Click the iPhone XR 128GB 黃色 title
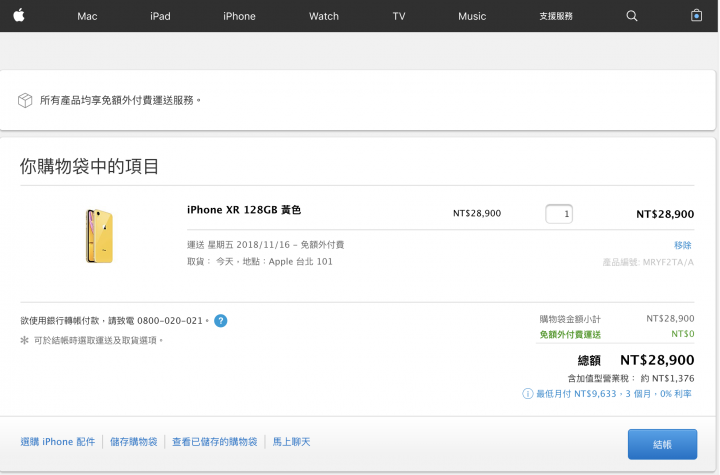The width and height of the screenshot is (720, 475). 244,210
